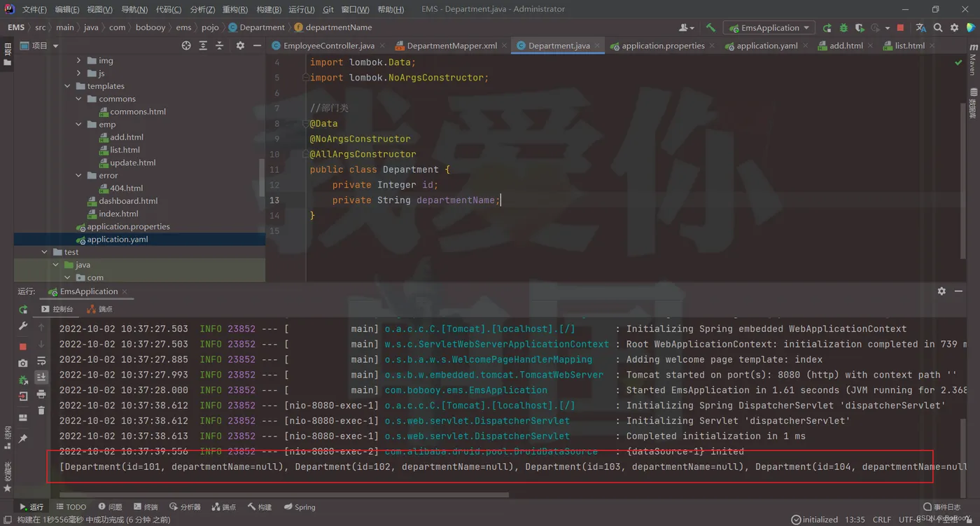Click the pojo breadcrumb in navigation bar

pos(210,27)
